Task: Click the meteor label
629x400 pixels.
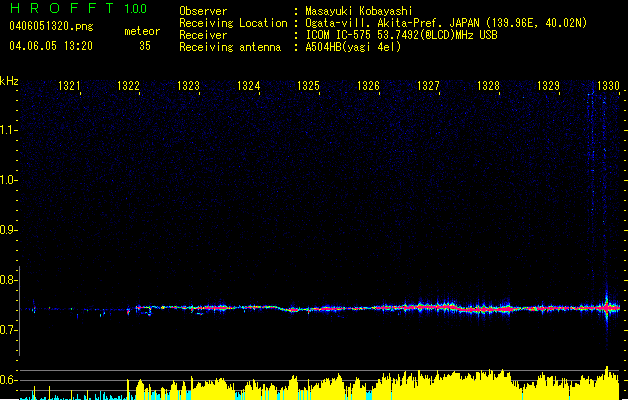Action: coord(142,31)
